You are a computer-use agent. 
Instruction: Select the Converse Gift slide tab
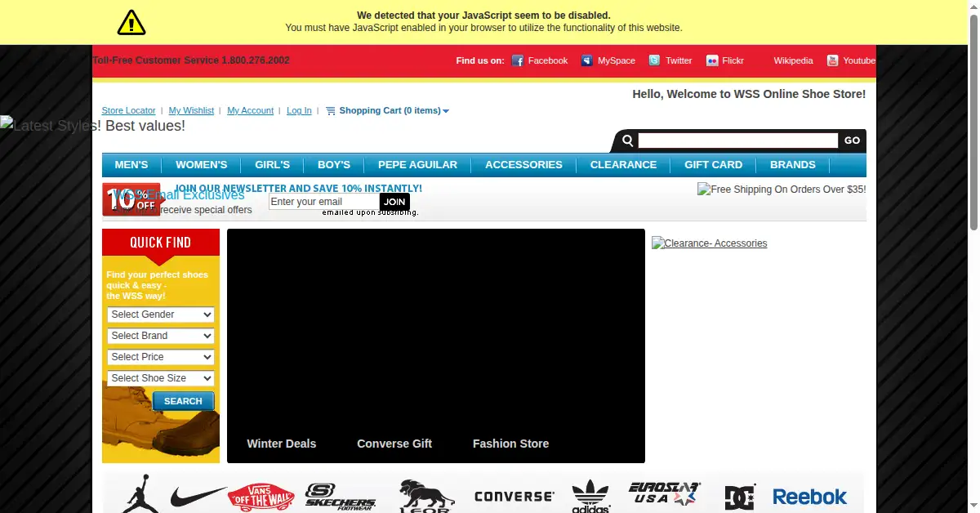394,444
